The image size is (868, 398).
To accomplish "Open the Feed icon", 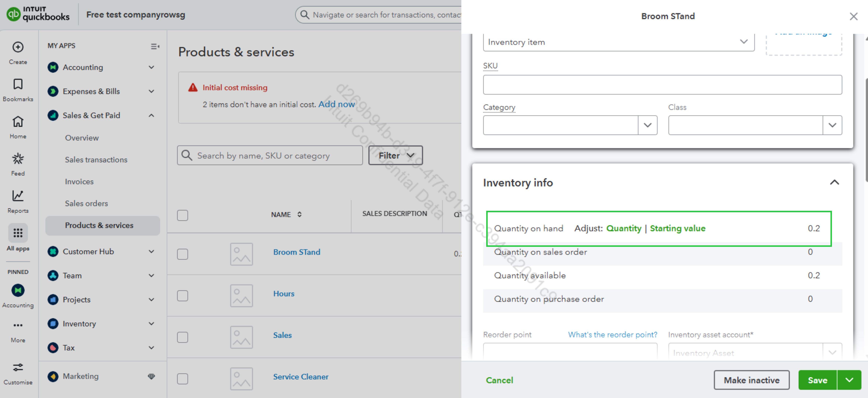I will (x=18, y=159).
